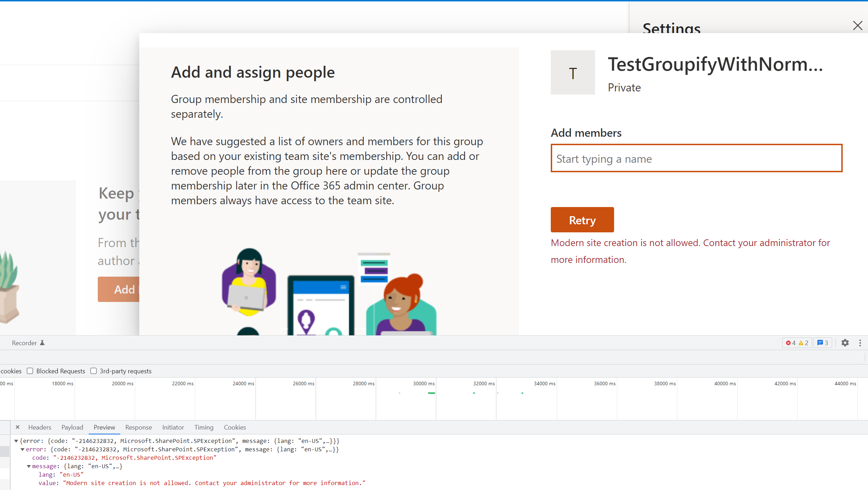Click the Retry button
Viewport: 868px width, 490px height.
(582, 220)
